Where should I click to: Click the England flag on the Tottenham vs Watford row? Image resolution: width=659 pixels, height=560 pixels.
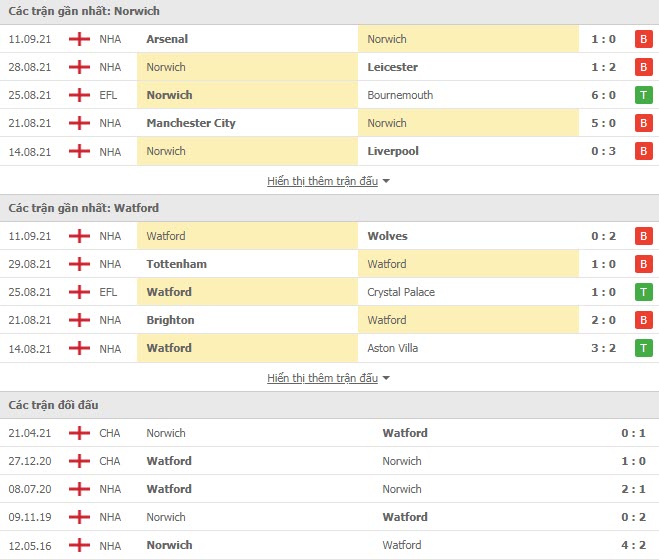(x=79, y=264)
